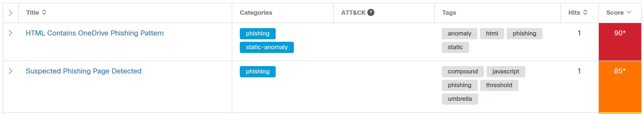Click the html tag

click(492, 34)
